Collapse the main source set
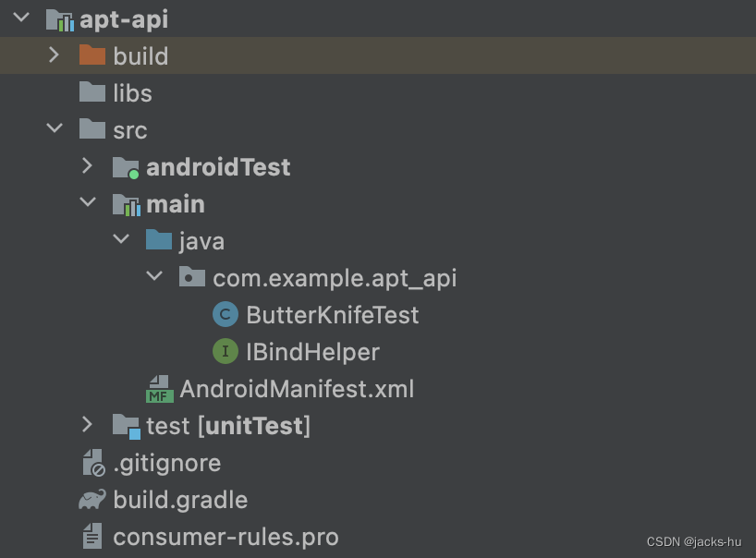The height and width of the screenshot is (558, 756). (x=88, y=202)
